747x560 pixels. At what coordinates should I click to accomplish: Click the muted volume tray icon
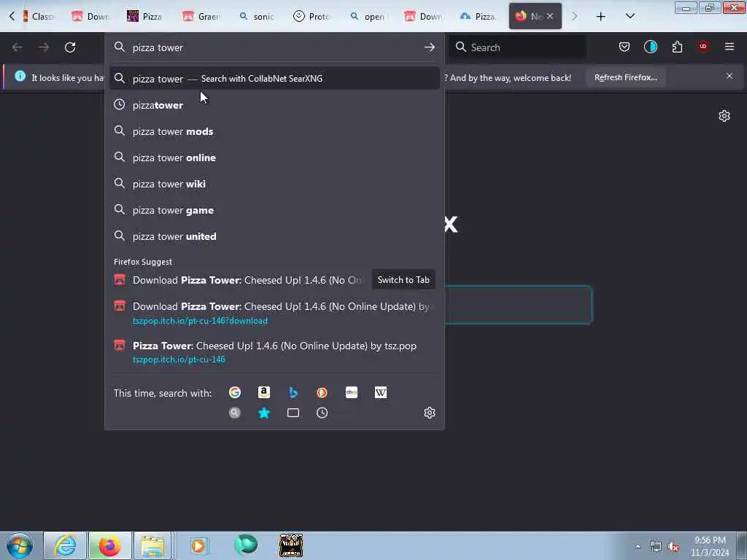coord(673,547)
